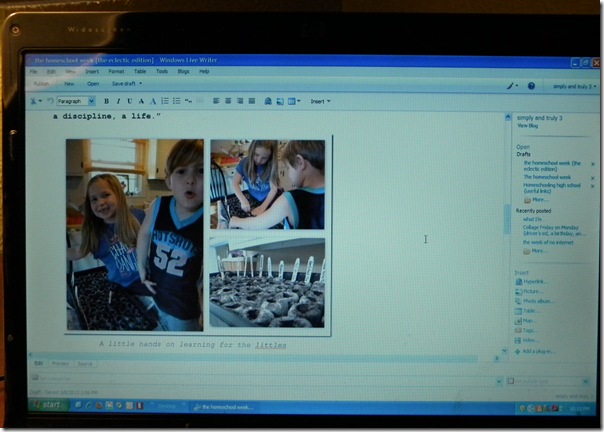Open 'Collage Friday on Monday' recent post
This screenshot has height=432, width=604.
[x=554, y=230]
